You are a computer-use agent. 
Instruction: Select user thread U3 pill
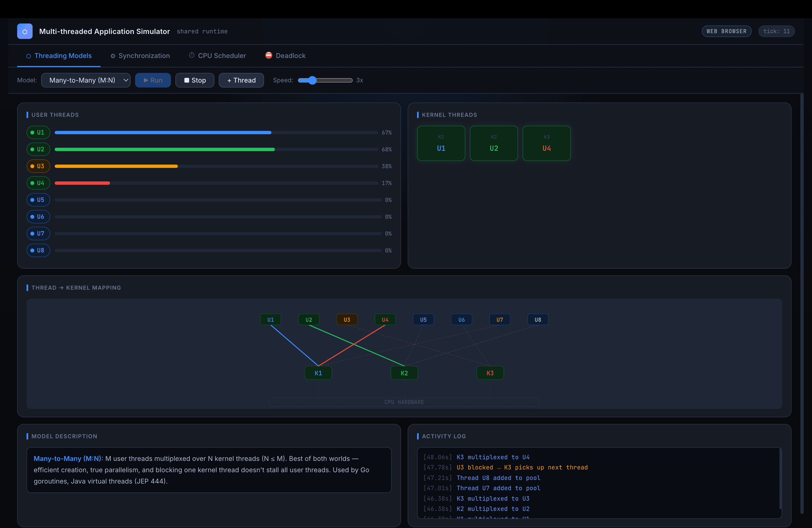coord(38,166)
